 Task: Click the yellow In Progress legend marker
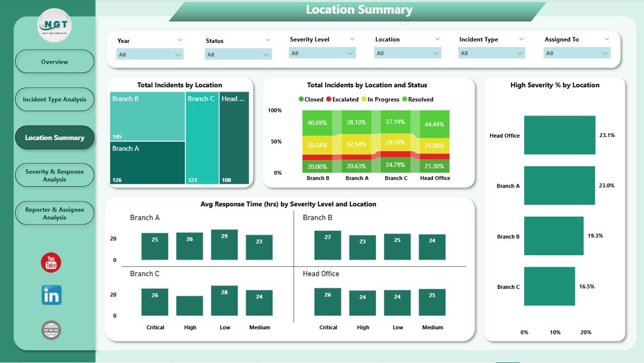point(364,100)
